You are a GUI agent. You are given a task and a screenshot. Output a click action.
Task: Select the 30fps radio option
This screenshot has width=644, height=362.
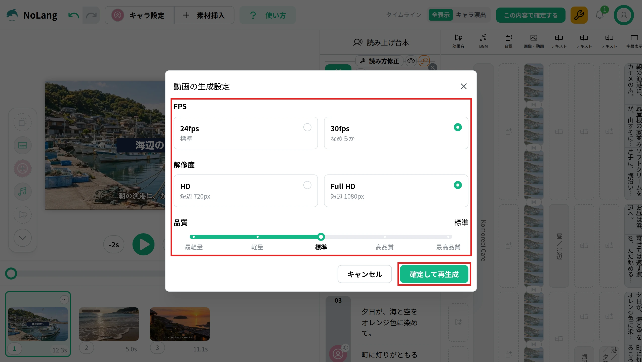coord(396,133)
